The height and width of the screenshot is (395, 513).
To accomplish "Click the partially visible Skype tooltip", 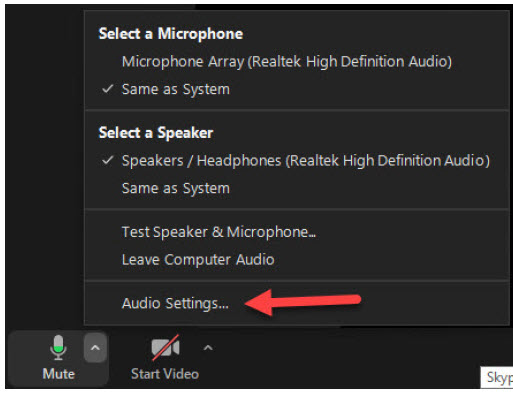I will [497, 377].
